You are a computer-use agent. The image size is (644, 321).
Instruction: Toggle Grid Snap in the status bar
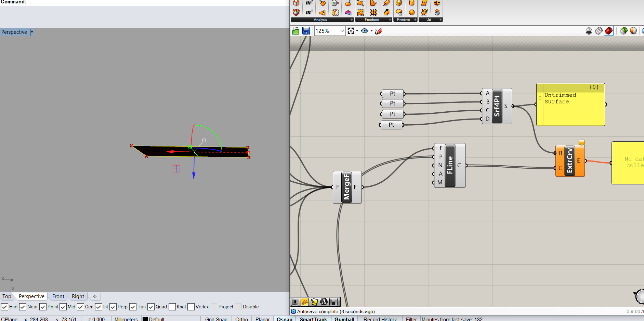click(x=216, y=319)
